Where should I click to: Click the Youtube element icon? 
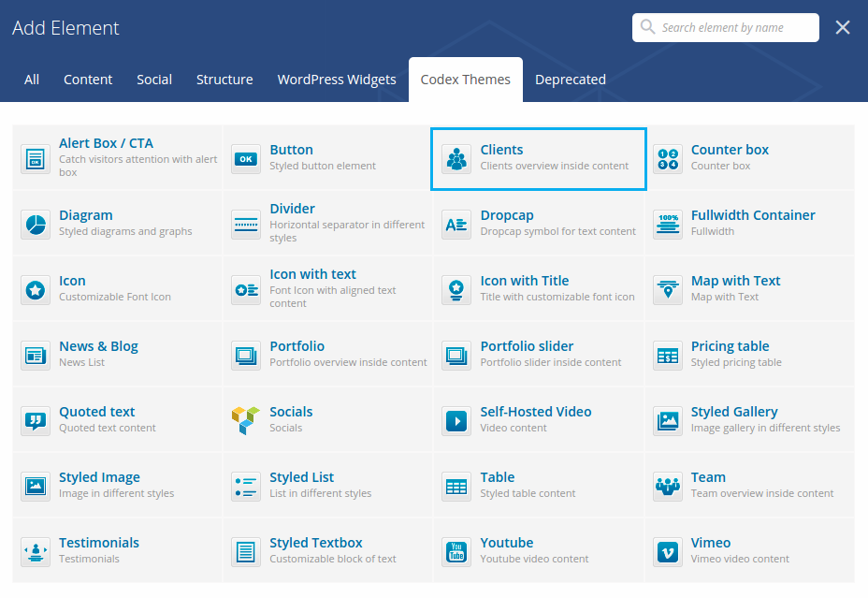456,552
